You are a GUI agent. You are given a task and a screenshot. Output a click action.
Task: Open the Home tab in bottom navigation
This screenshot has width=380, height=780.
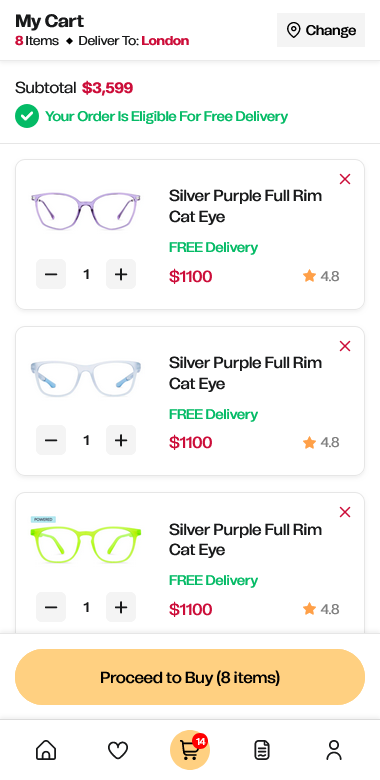click(x=46, y=750)
